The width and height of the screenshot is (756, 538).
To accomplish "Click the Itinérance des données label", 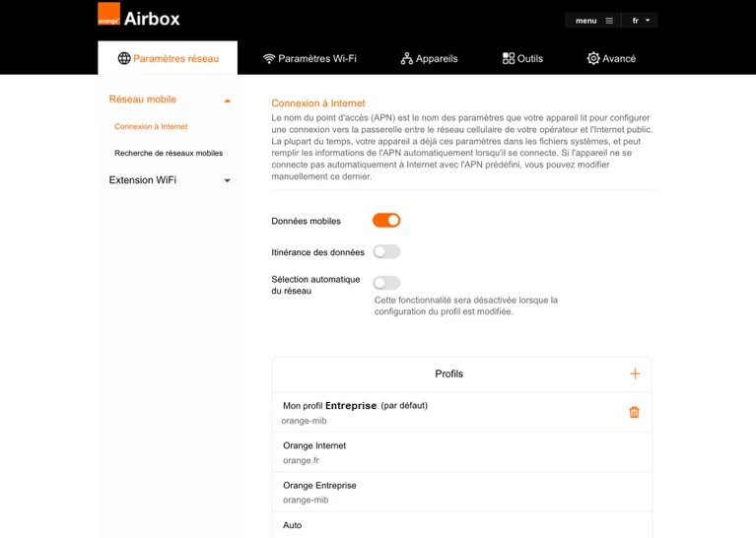I will coord(317,252).
